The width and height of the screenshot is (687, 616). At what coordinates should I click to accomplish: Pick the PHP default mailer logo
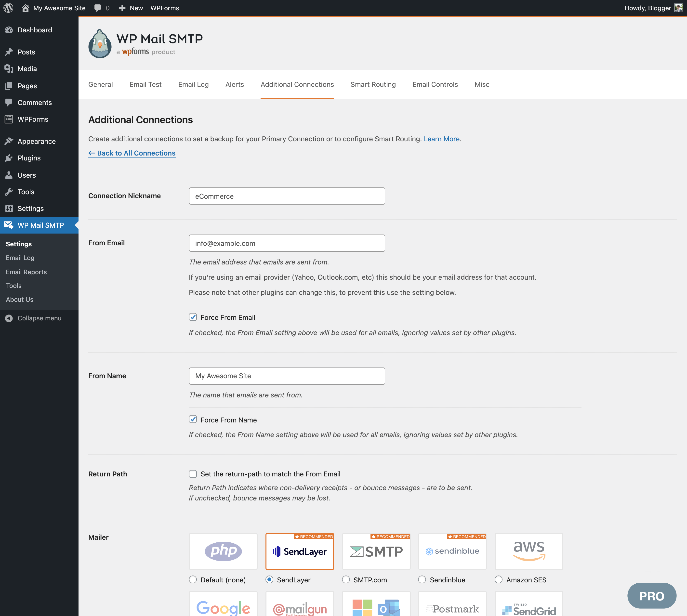pyautogui.click(x=223, y=551)
